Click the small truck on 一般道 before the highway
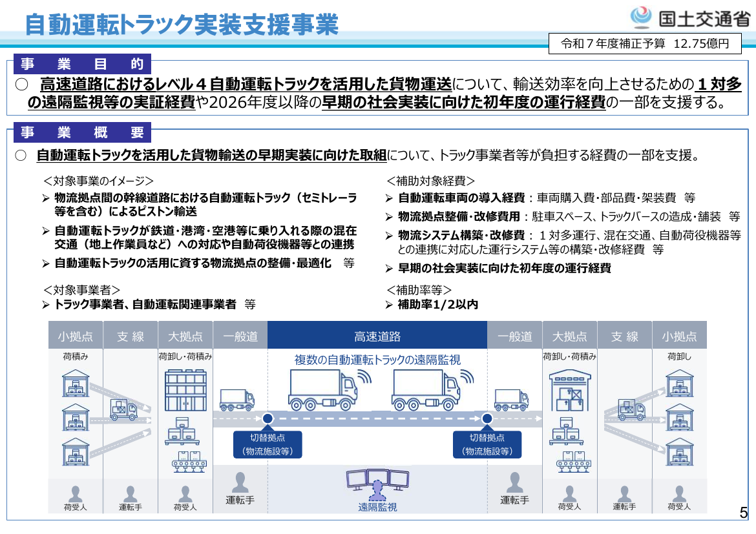Screen dimensions: 756x534 tap(236, 400)
